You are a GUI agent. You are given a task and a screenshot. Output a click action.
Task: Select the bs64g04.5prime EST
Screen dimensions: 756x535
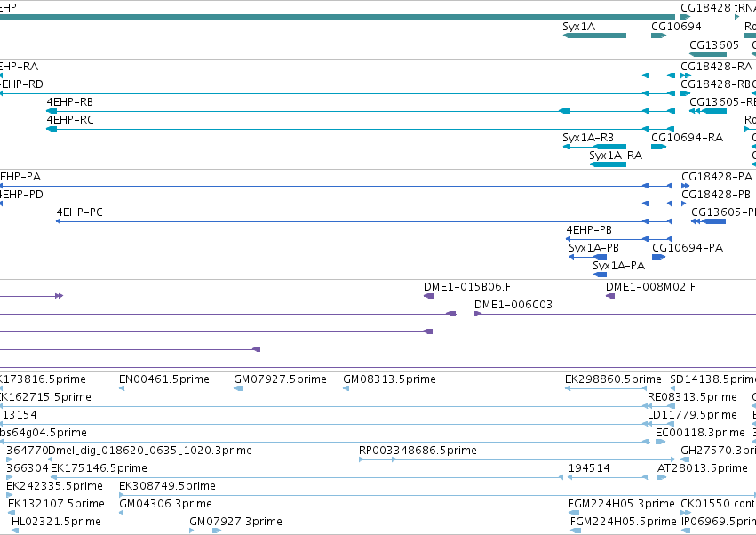tap(325, 443)
